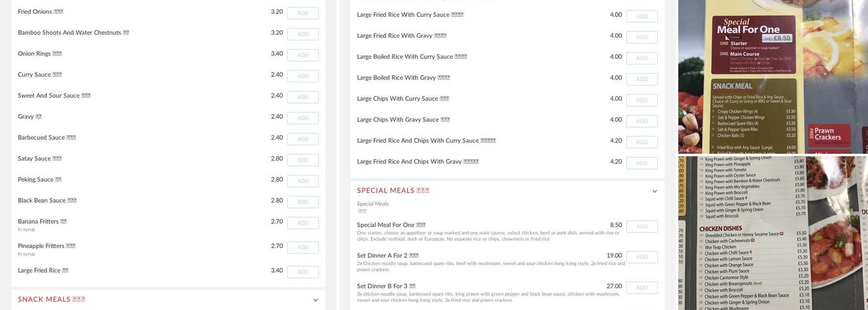Add Fried Onions to order
Screen dimensions: 868x310
[303, 13]
